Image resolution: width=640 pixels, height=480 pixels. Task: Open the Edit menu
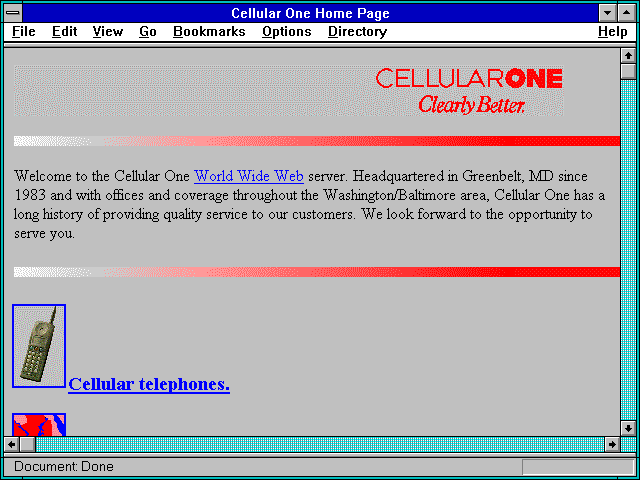pos(64,32)
